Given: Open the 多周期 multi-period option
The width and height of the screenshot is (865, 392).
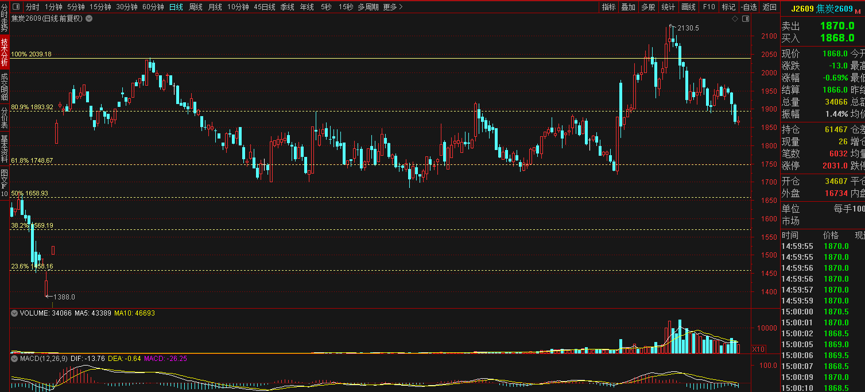Looking at the screenshot, I should 367,7.
